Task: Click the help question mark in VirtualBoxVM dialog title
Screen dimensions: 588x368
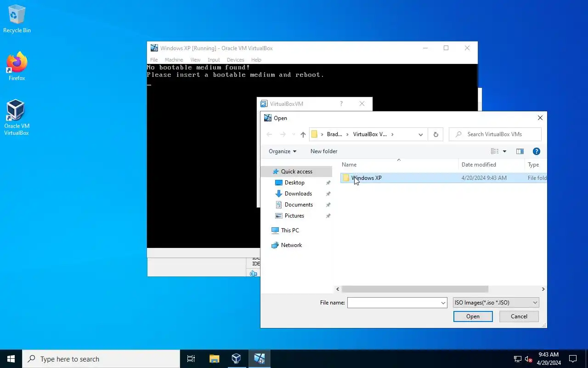Action: pyautogui.click(x=341, y=104)
